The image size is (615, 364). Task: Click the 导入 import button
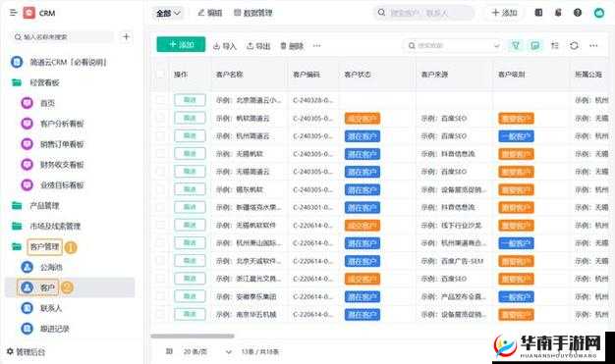click(x=225, y=46)
